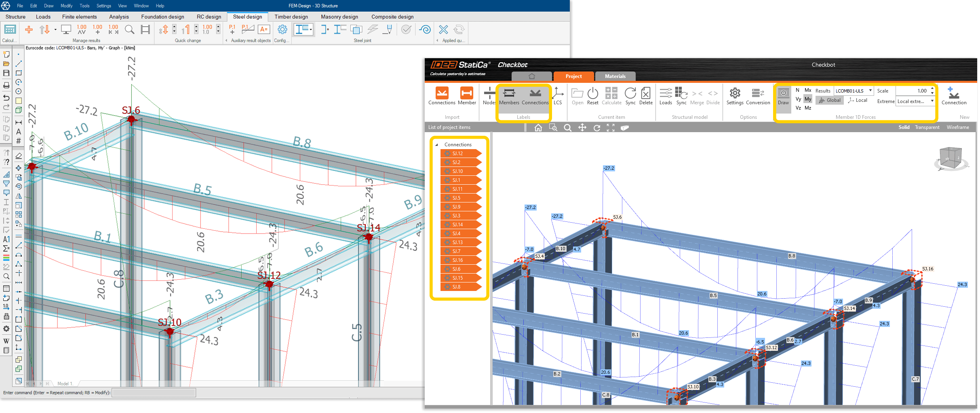Open Foundation design tab in FEM-Design
The height and width of the screenshot is (413, 980).
162,17
